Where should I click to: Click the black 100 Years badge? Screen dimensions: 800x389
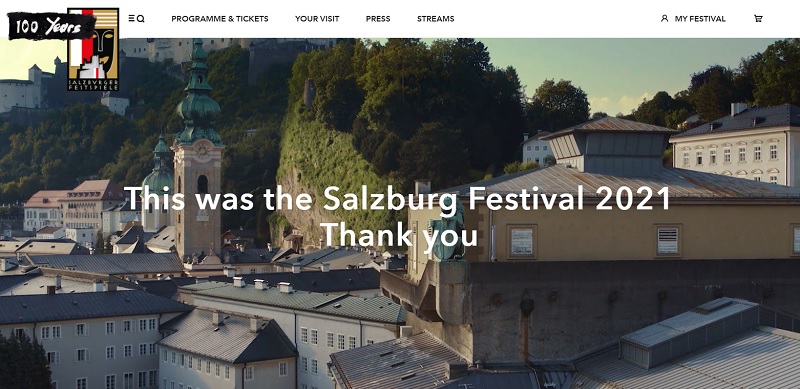point(51,26)
